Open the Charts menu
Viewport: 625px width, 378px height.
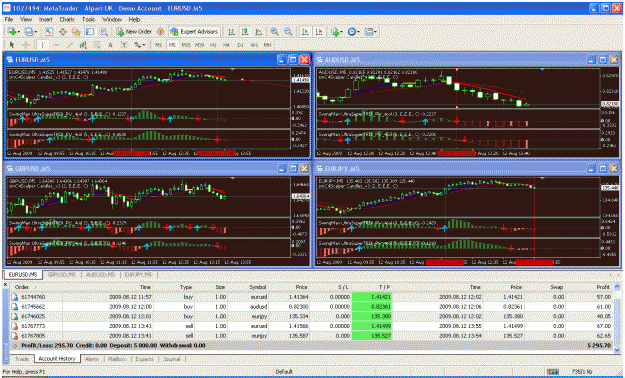[x=67, y=19]
